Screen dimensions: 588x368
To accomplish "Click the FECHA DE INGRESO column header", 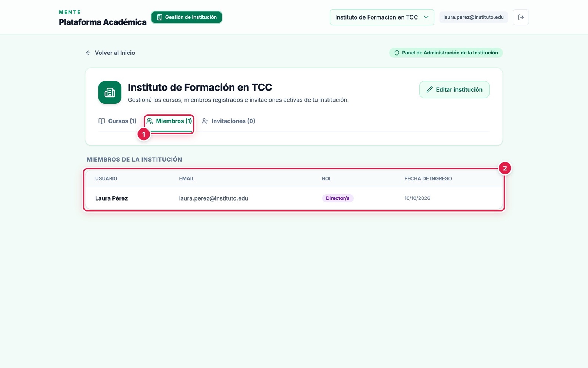I will (428, 179).
